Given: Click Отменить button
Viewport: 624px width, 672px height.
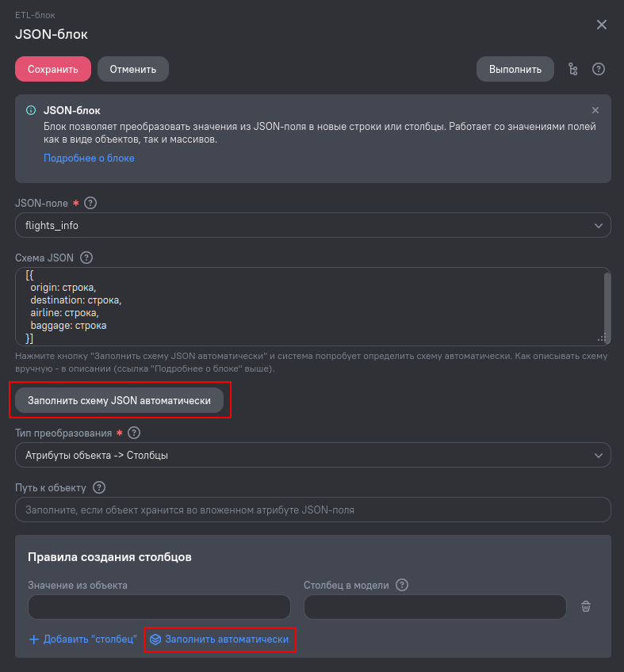Looking at the screenshot, I should pos(133,69).
